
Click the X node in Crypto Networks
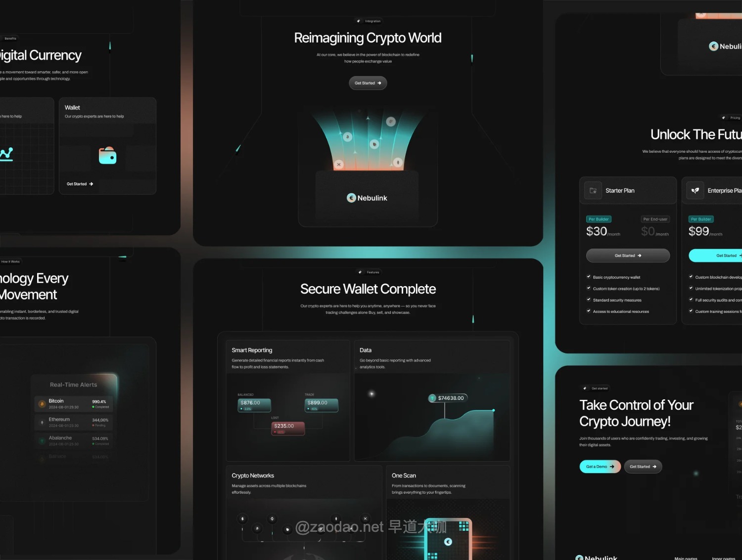(366, 519)
